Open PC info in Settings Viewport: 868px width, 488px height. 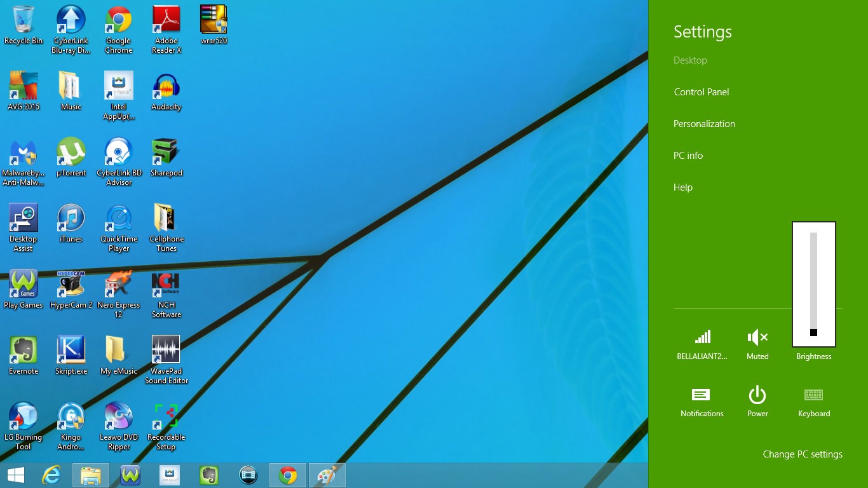click(688, 156)
